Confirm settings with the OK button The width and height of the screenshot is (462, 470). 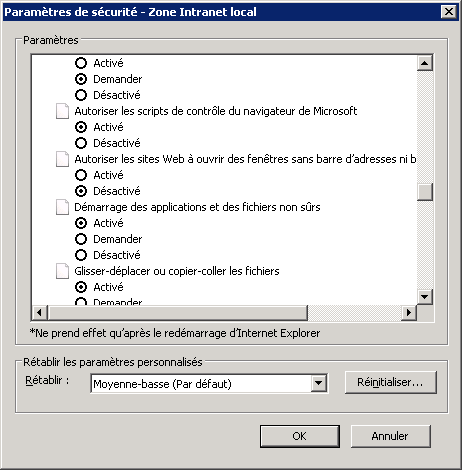tap(300, 436)
